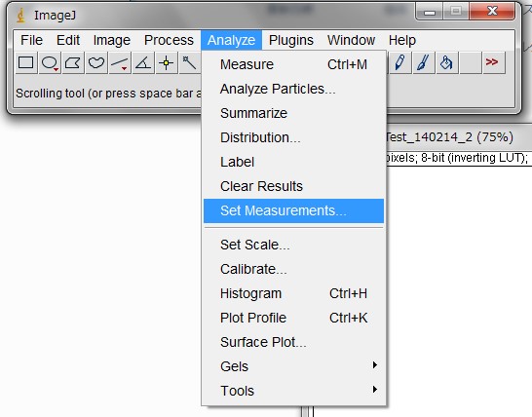Open the Plugins menu
Image resolution: width=532 pixels, height=417 pixels.
pos(291,40)
